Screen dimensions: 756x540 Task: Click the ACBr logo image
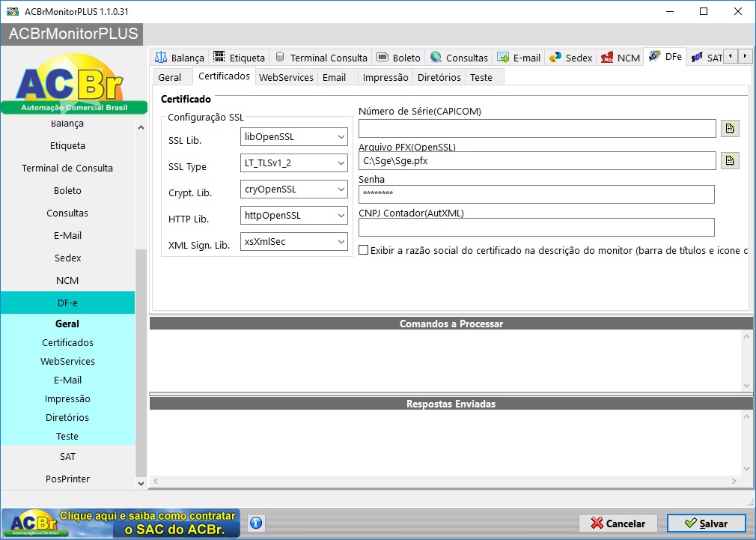coord(74,84)
